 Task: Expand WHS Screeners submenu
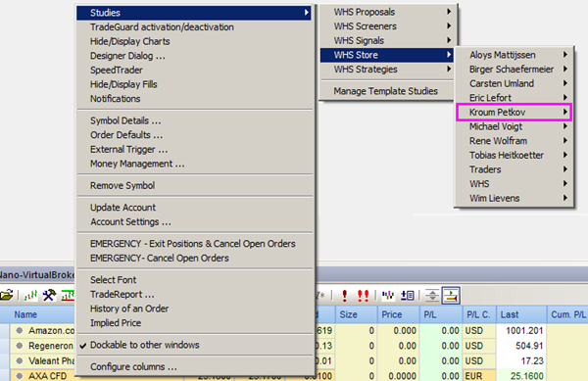pyautogui.click(x=387, y=26)
